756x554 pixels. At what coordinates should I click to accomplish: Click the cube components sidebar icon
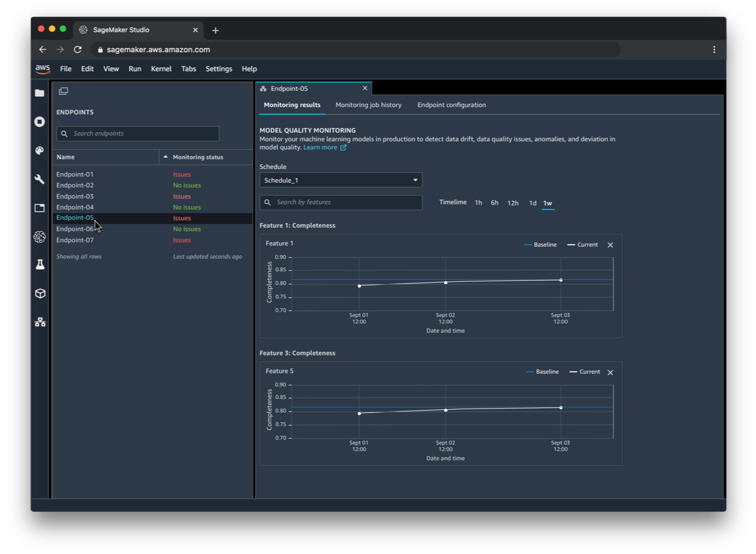pos(39,293)
